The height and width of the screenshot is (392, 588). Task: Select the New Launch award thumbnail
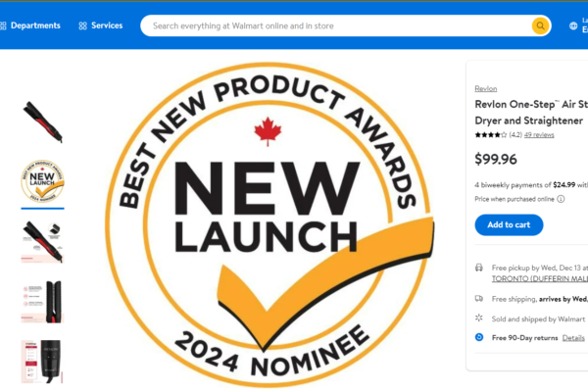click(x=42, y=180)
